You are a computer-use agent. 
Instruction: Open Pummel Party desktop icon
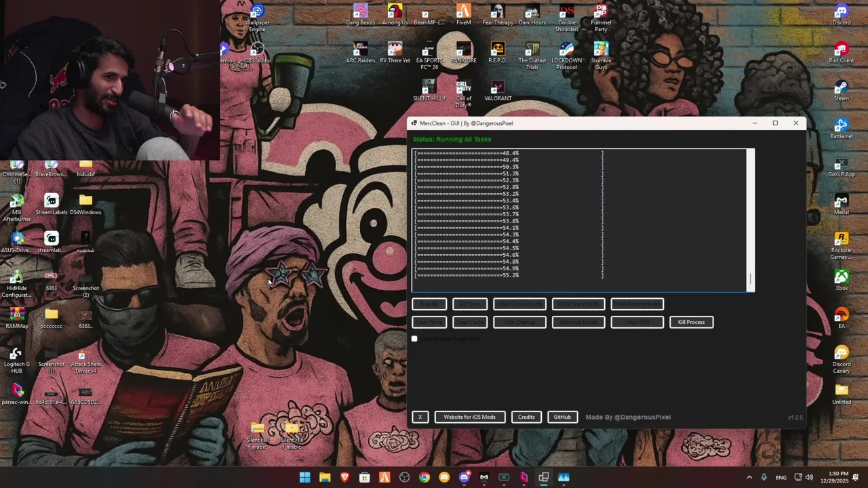[x=601, y=18]
